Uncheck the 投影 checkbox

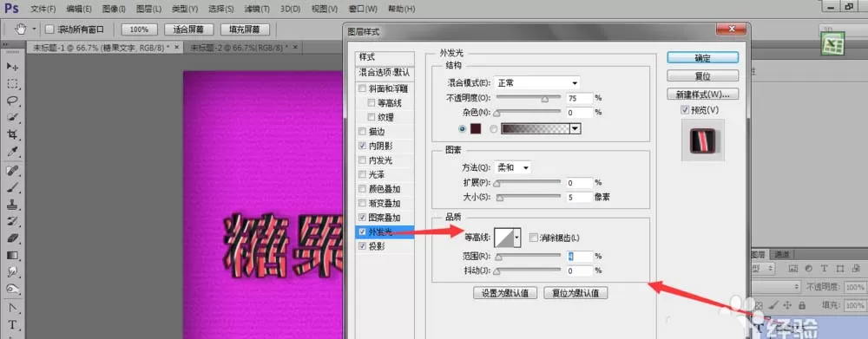[x=362, y=246]
